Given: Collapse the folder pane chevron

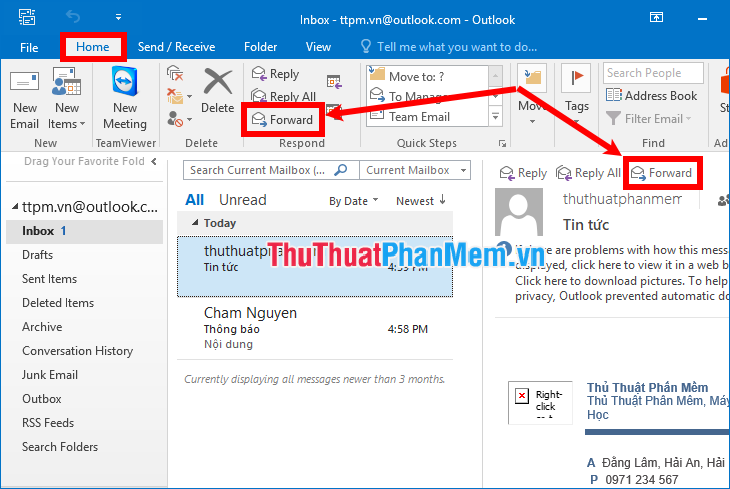Looking at the screenshot, I should click(x=154, y=162).
